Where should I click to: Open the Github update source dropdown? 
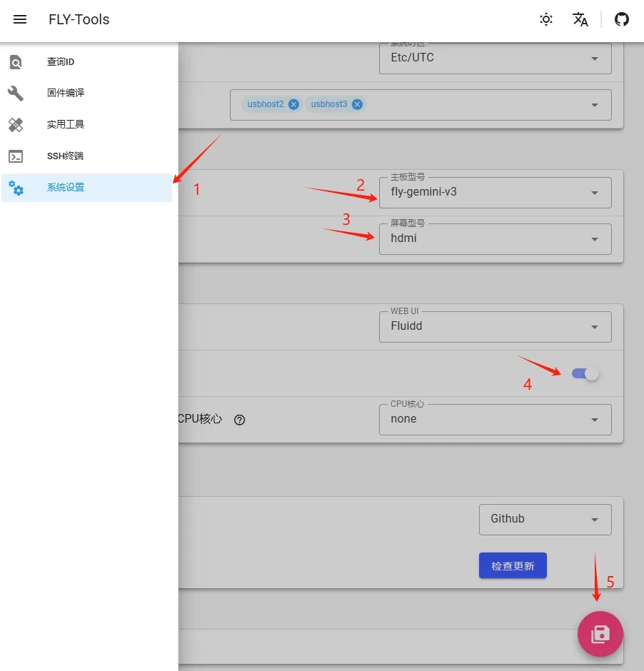(545, 519)
